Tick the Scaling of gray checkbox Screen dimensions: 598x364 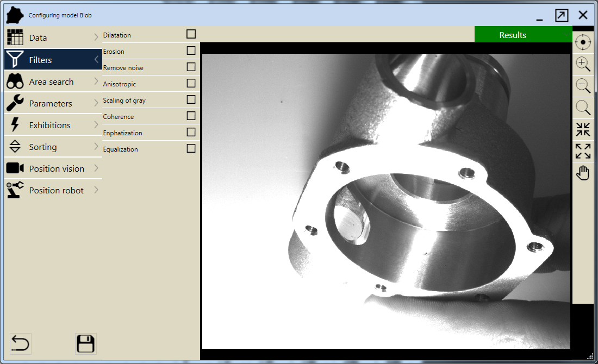click(x=191, y=99)
